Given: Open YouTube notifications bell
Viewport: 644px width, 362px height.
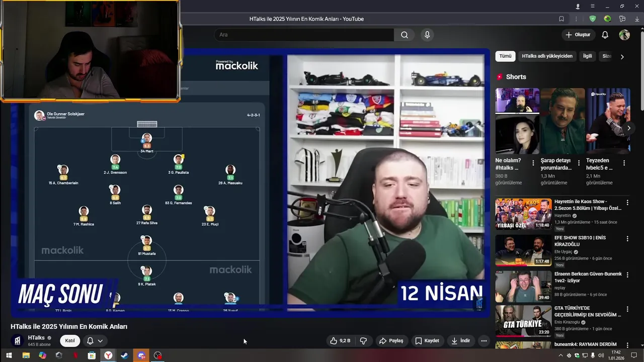Looking at the screenshot, I should [605, 35].
